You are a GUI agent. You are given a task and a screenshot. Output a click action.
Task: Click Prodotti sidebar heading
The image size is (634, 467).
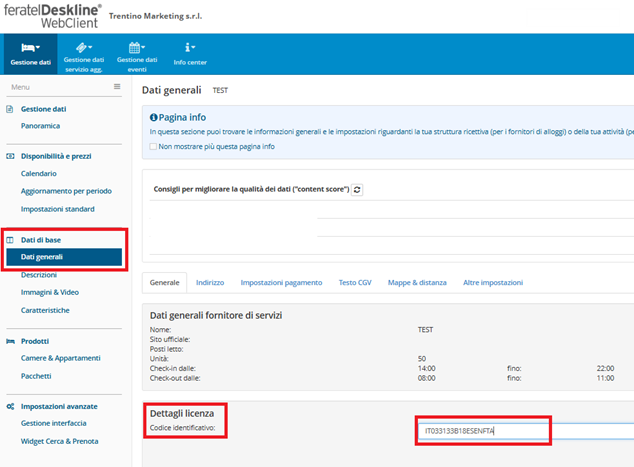pos(35,341)
